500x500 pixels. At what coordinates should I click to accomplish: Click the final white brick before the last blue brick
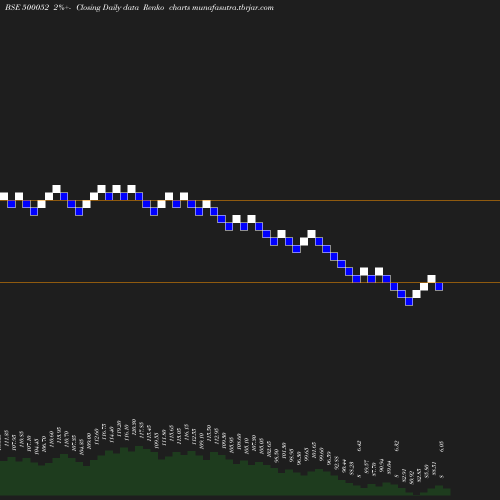tap(431, 279)
